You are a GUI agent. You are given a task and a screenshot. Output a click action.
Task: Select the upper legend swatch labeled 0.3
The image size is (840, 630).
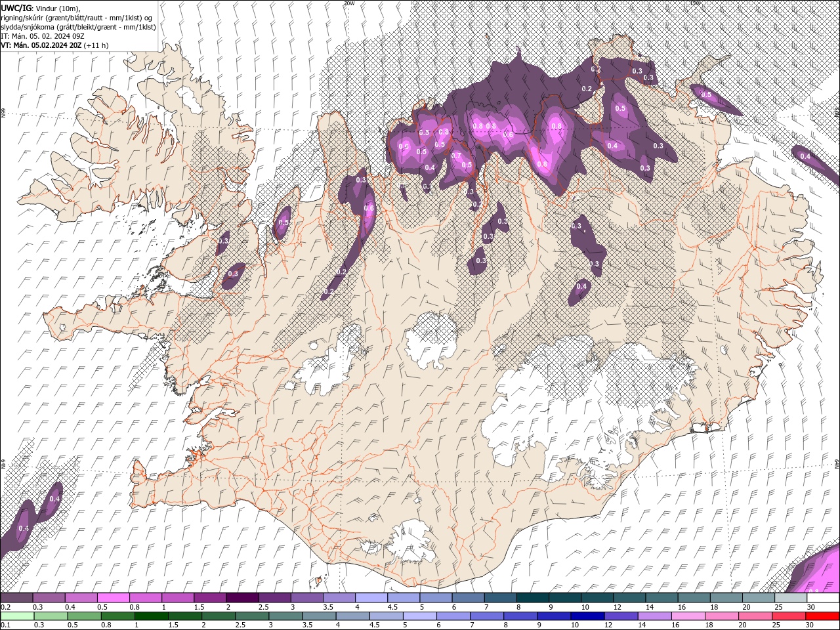click(x=49, y=598)
